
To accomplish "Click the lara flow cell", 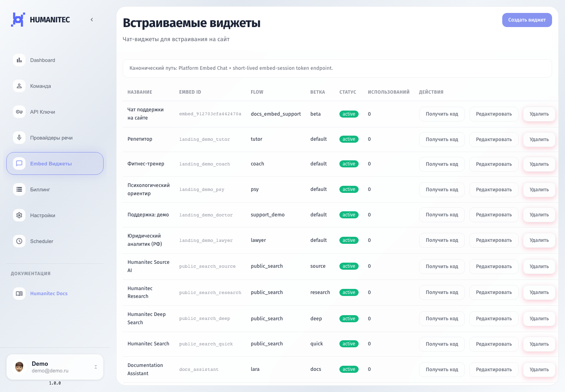I will pyautogui.click(x=255, y=369).
